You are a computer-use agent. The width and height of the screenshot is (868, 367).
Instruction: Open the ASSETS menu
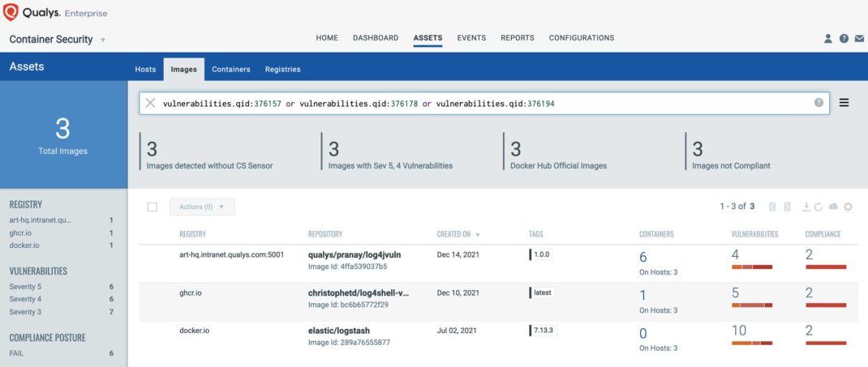(x=428, y=38)
